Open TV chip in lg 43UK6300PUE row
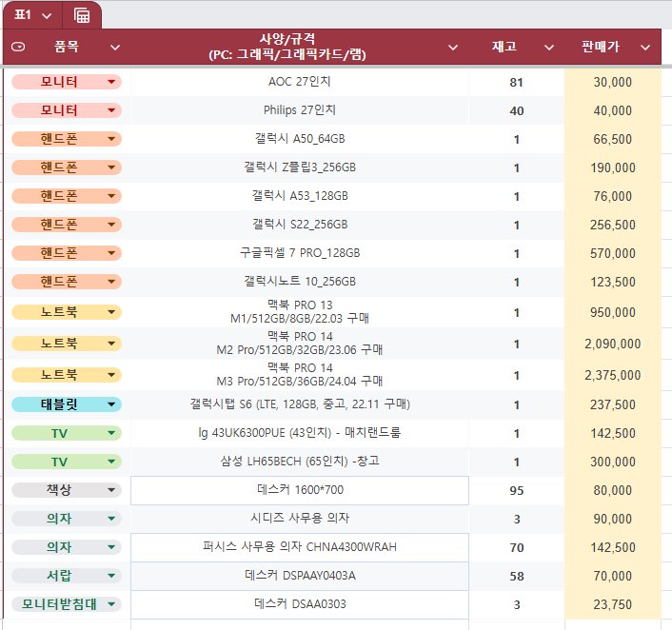Screen dimensions: 672x630 click(x=67, y=433)
